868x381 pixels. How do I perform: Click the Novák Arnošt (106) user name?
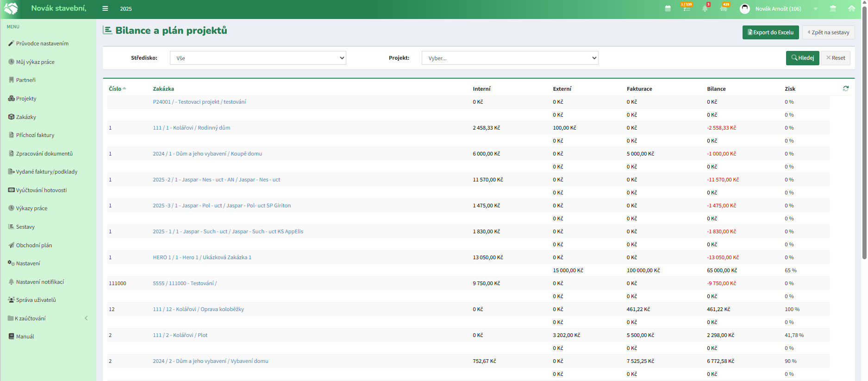tap(778, 9)
